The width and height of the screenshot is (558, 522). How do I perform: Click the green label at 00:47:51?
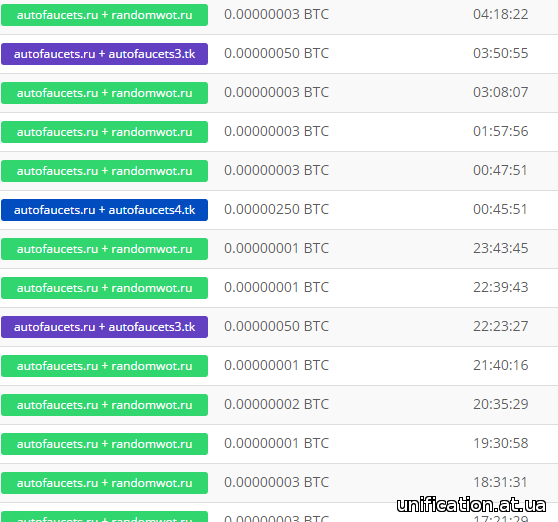click(104, 171)
